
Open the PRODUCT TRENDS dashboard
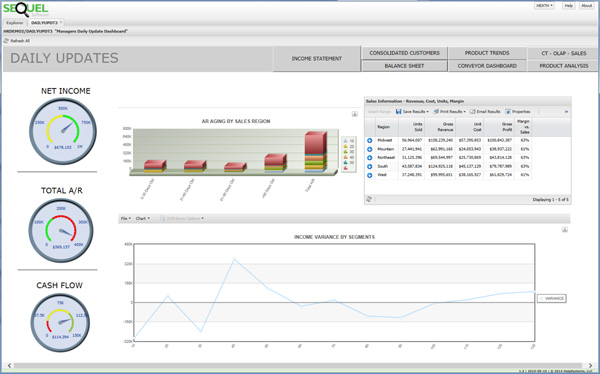click(x=487, y=53)
